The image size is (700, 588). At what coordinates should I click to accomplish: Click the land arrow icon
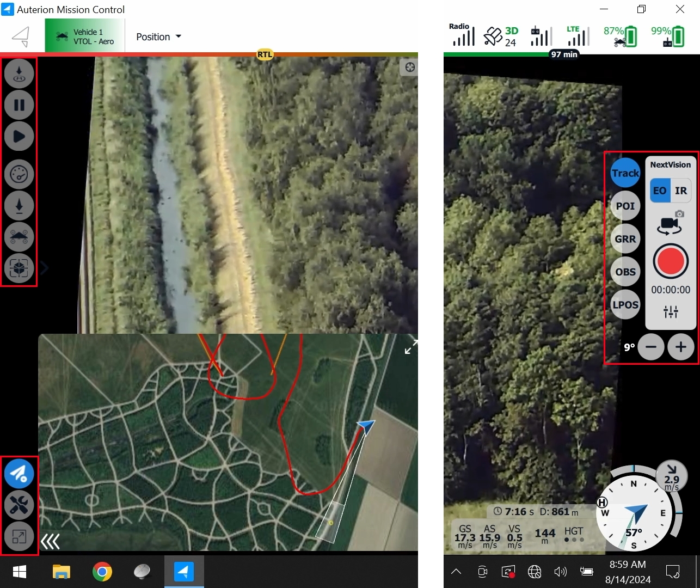pyautogui.click(x=19, y=206)
